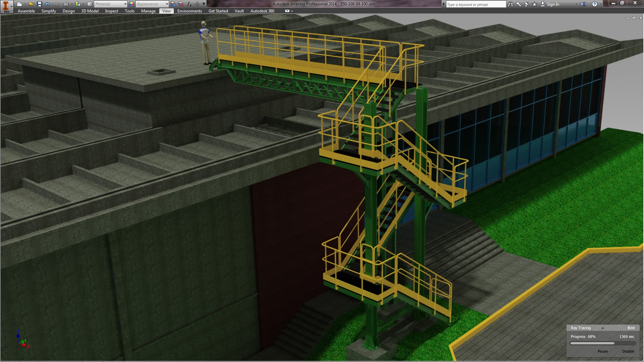Switch to the Inspect ribbon tab
This screenshot has height=362, width=644.
(111, 11)
